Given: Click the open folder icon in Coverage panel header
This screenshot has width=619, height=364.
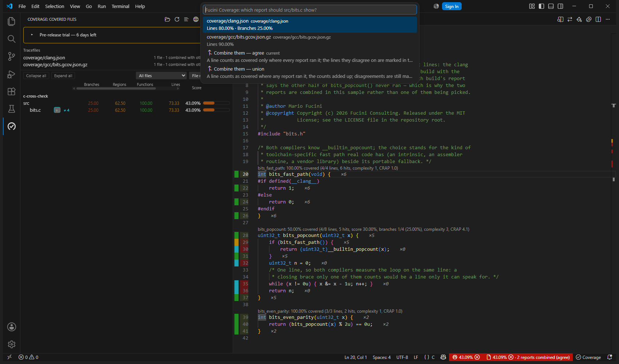Looking at the screenshot, I should [167, 19].
